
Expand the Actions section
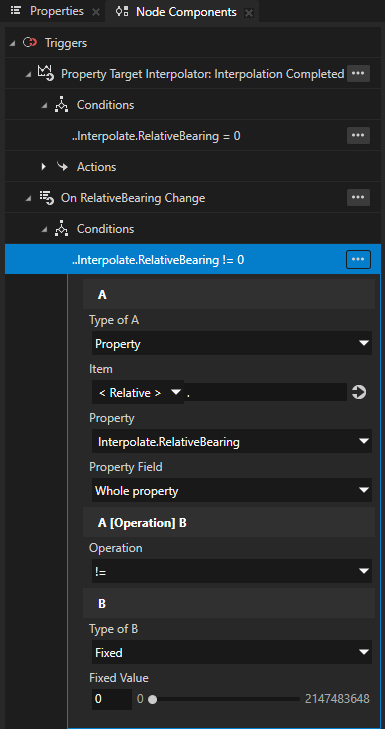pyautogui.click(x=44, y=166)
